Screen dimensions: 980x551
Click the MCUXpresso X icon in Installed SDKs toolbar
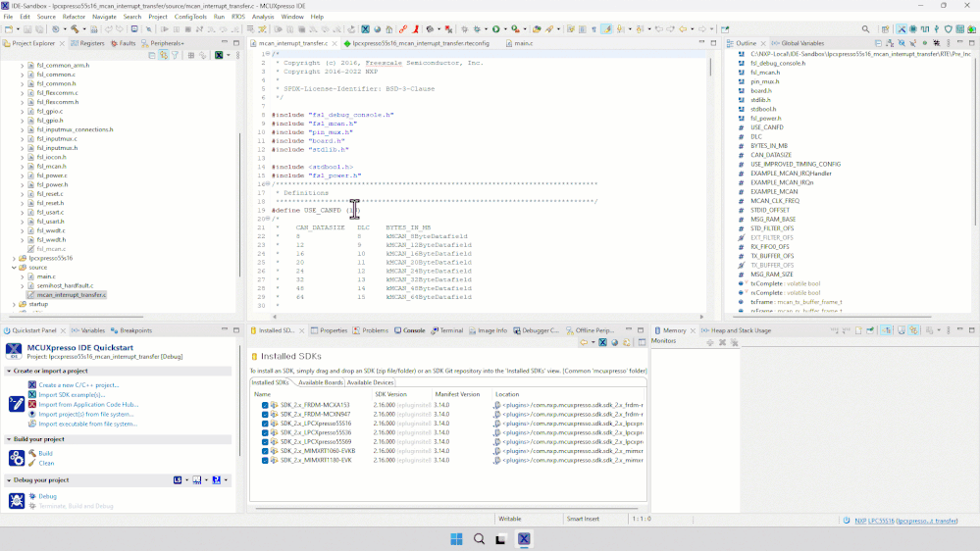[x=602, y=342]
